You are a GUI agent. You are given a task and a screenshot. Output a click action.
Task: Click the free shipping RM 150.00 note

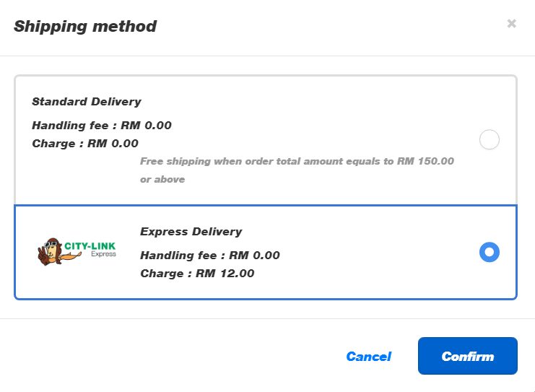pos(297,170)
